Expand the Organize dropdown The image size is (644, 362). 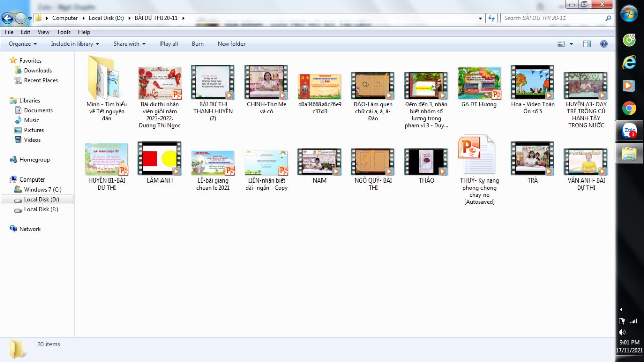pos(23,44)
